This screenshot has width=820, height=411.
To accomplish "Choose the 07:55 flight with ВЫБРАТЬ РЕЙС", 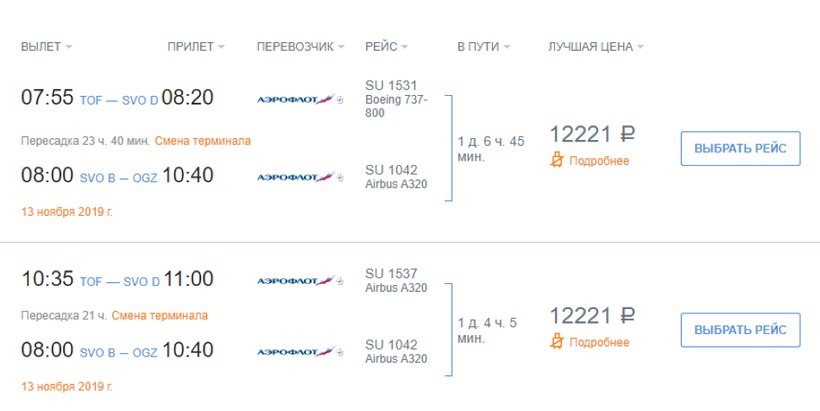I will (x=740, y=148).
